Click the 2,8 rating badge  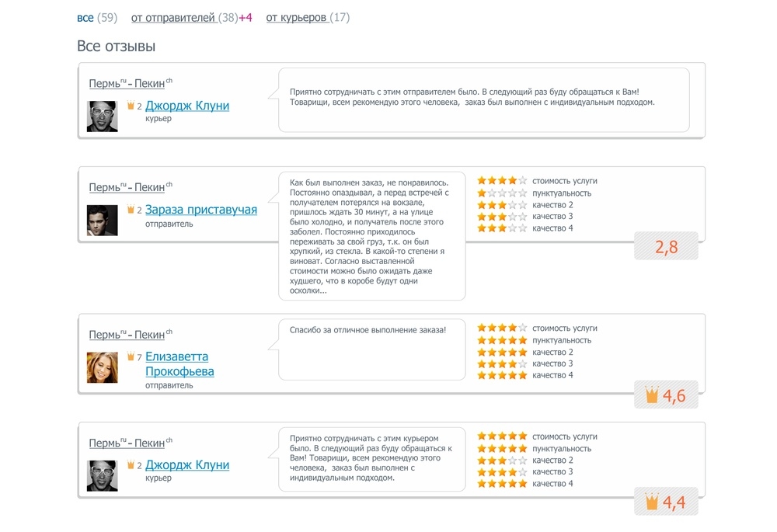tap(666, 246)
